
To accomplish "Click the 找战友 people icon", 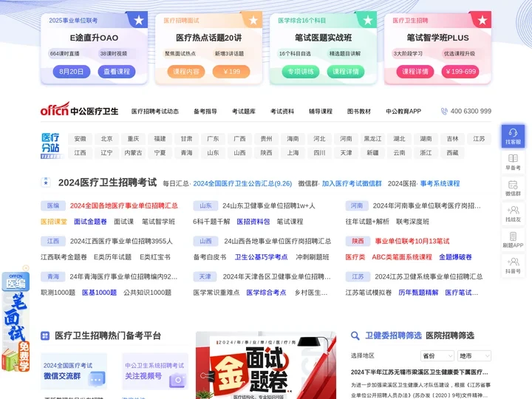I will (x=513, y=211).
